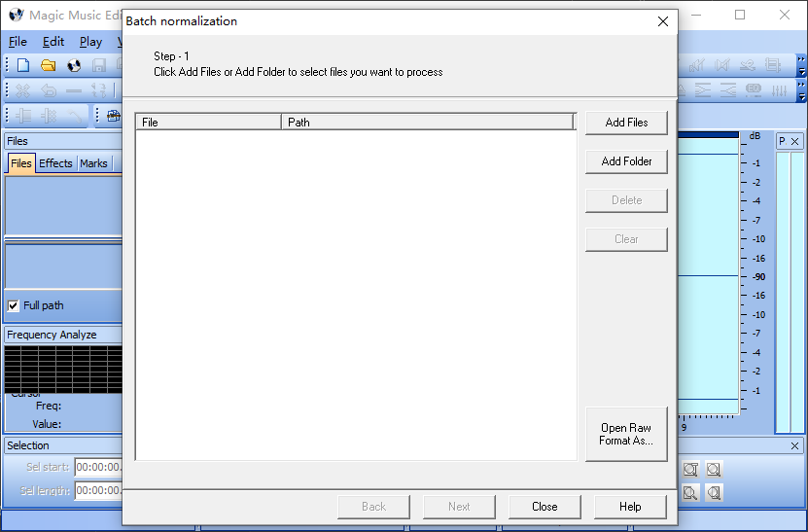Click the top-left zoom magnifier icon

[690, 469]
